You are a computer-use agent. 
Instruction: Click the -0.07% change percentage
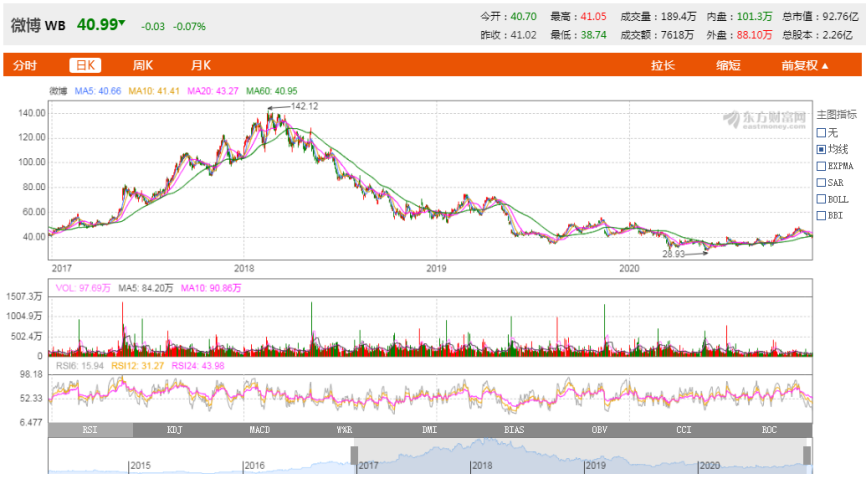[x=189, y=27]
